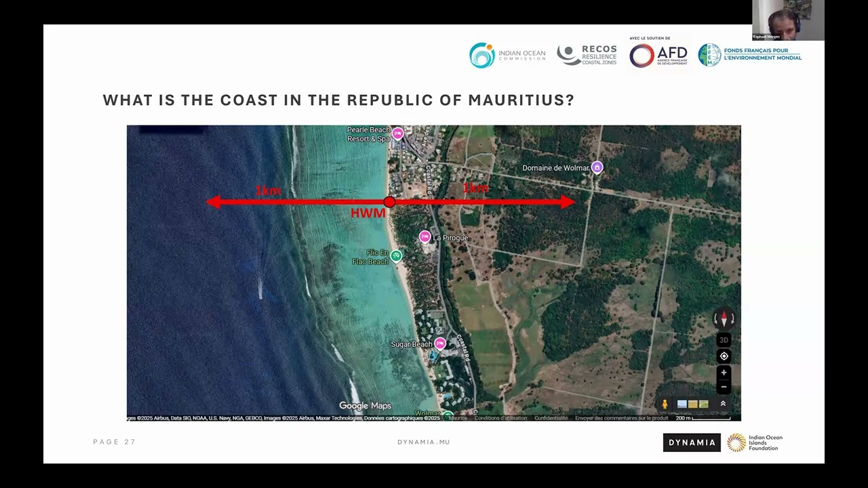This screenshot has height=488, width=868.
Task: Click the Flic En Flac Beach label
Action: click(370, 257)
